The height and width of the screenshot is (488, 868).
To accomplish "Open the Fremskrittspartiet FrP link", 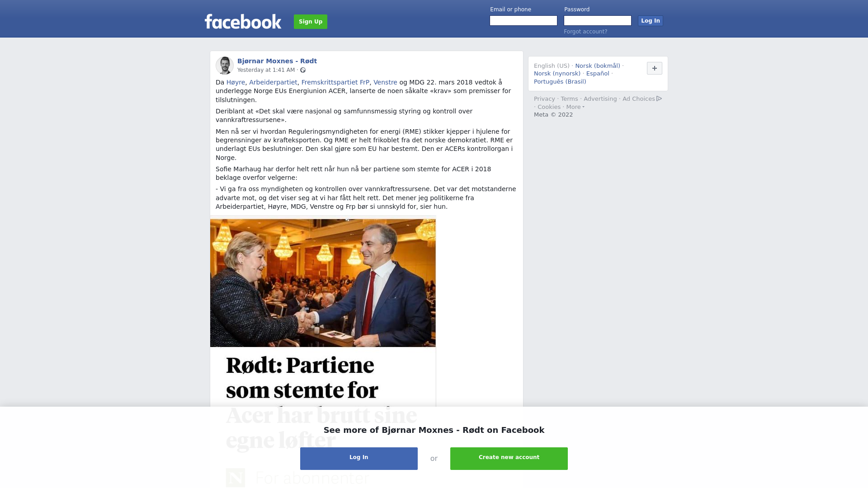I will tap(335, 82).
